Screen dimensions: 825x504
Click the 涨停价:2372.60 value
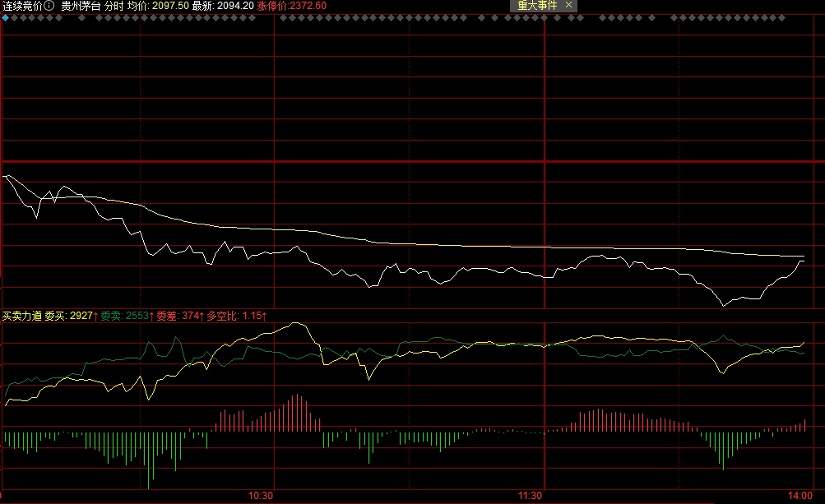point(291,6)
